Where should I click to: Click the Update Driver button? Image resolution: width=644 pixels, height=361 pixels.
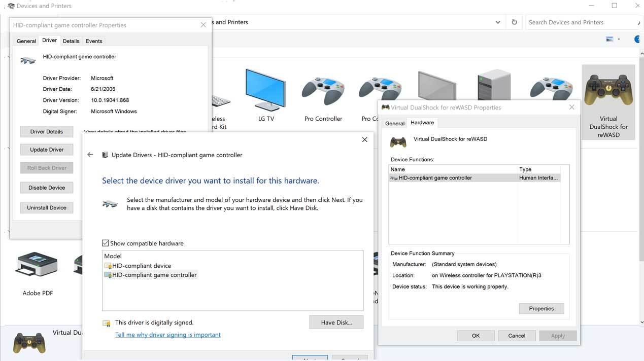click(x=47, y=150)
